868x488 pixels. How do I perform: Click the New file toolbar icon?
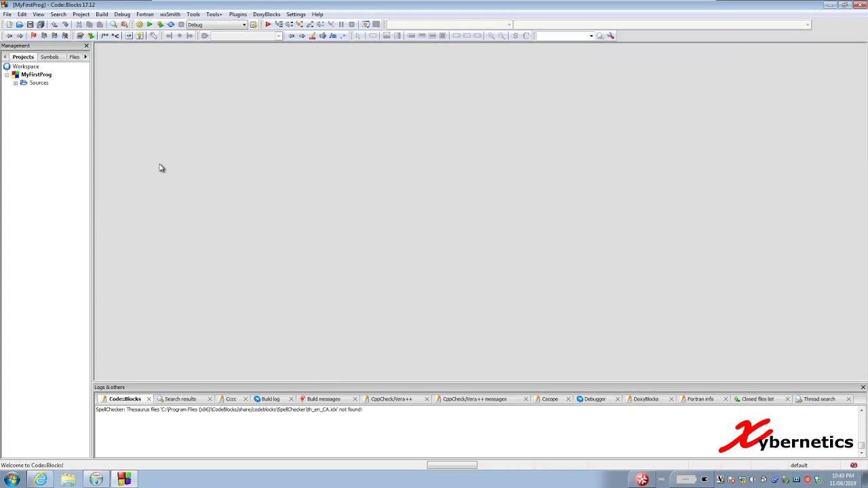click(x=9, y=24)
